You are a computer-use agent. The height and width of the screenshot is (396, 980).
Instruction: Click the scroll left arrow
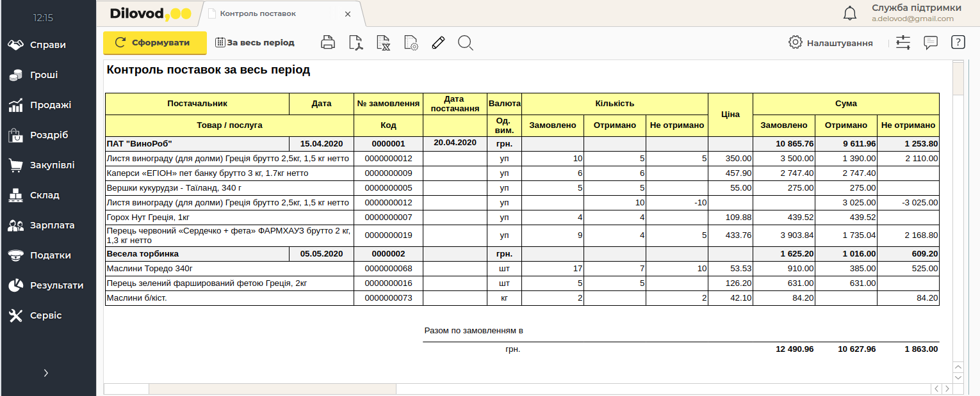point(936,389)
